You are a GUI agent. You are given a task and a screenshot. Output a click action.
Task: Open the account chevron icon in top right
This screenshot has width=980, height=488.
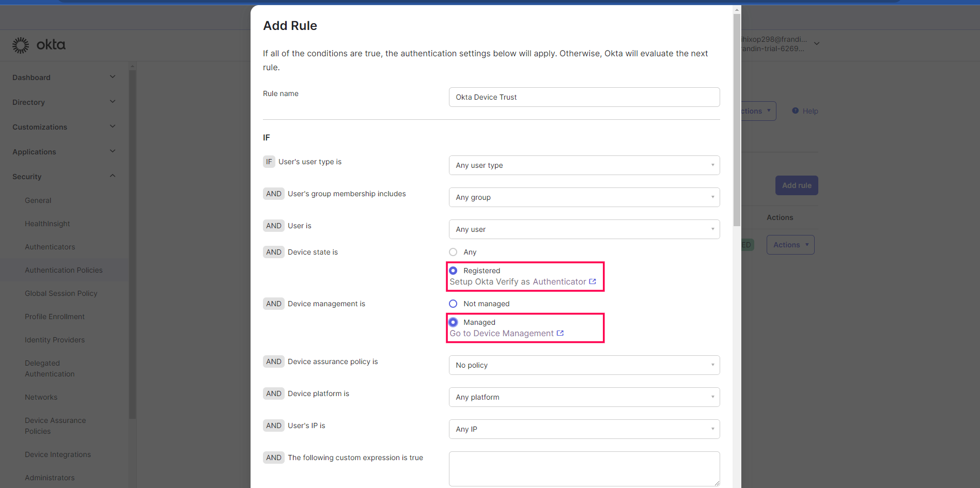tap(816, 43)
